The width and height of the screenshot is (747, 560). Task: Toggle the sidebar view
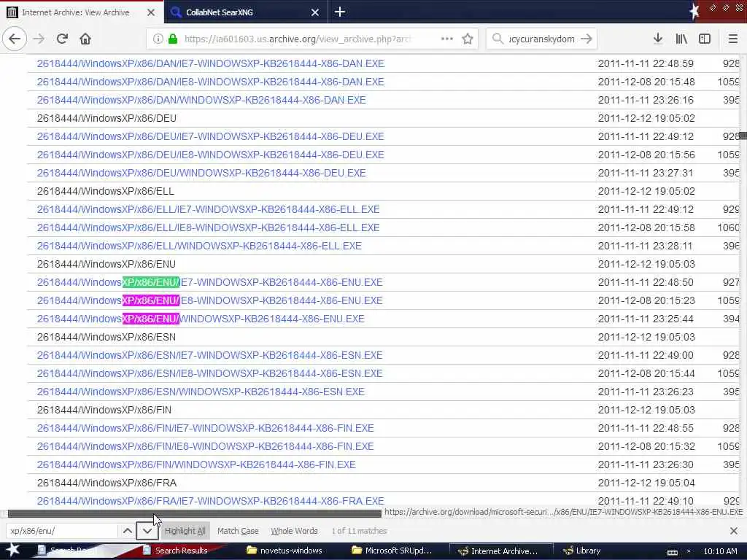click(705, 39)
